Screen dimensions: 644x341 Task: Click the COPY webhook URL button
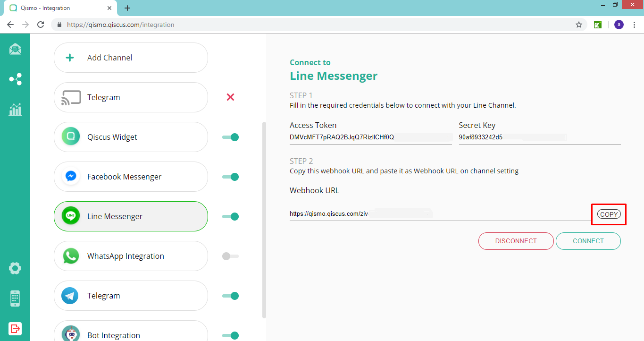[609, 214]
